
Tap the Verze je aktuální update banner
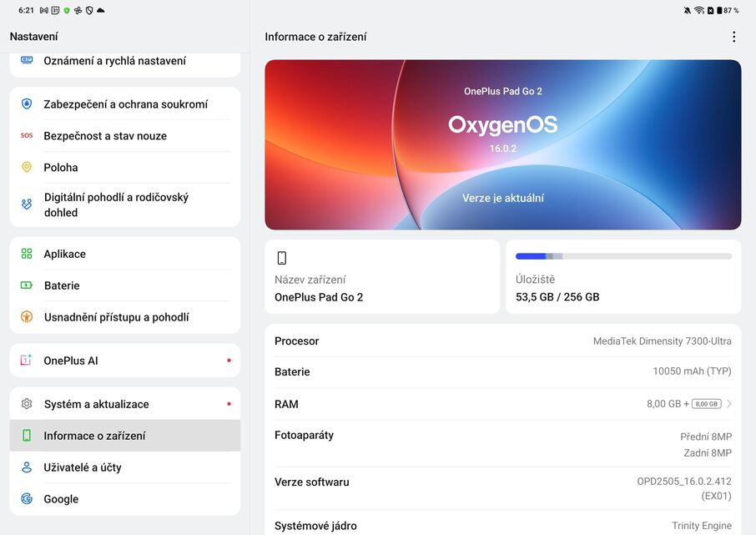coord(502,198)
